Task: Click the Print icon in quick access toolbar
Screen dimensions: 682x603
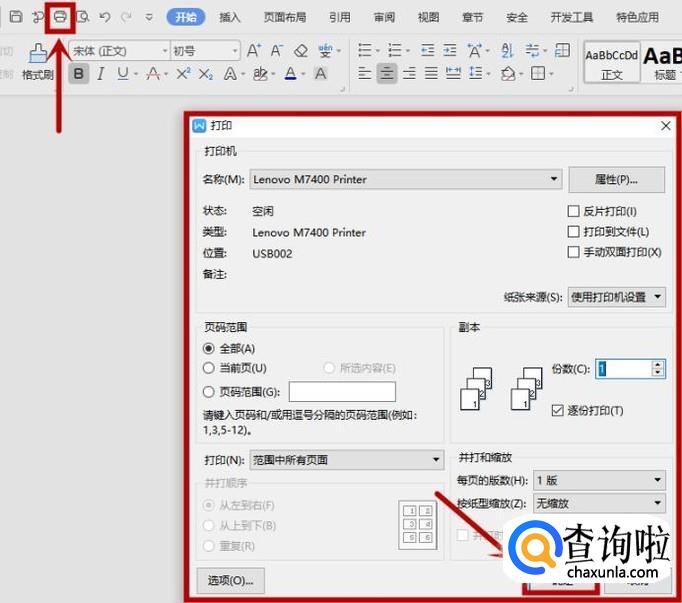Action: pyautogui.click(x=60, y=17)
